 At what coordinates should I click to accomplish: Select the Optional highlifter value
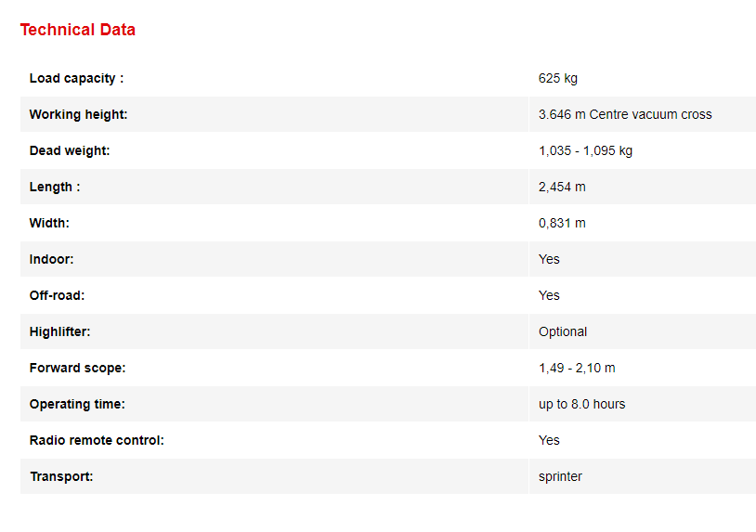[x=563, y=332]
